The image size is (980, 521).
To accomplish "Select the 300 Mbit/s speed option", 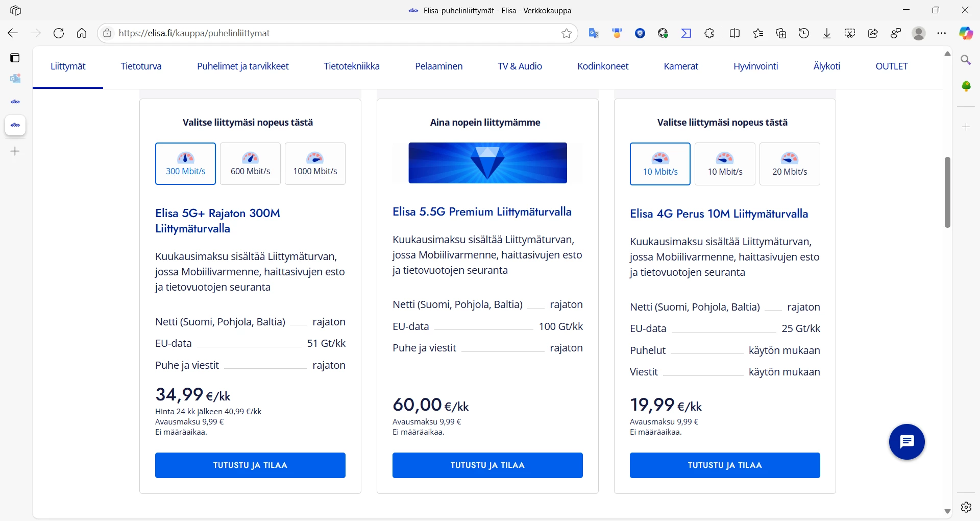I will [x=185, y=163].
